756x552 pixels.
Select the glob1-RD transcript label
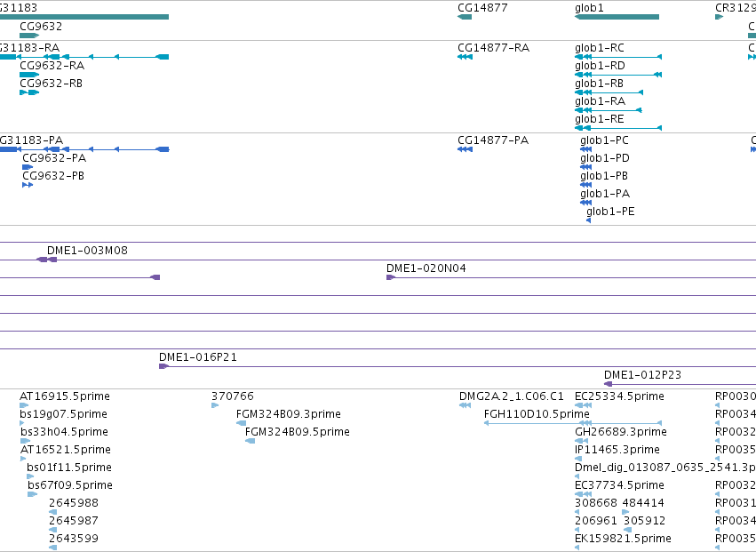[600, 66]
